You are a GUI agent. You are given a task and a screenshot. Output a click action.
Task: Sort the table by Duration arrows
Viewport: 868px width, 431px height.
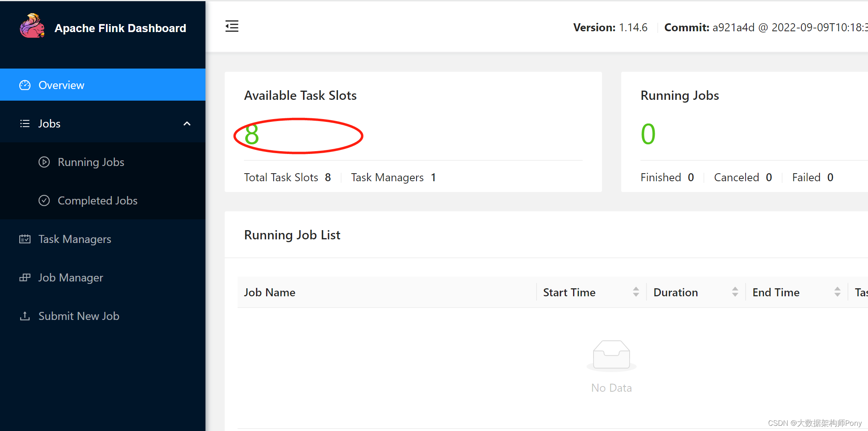point(735,292)
